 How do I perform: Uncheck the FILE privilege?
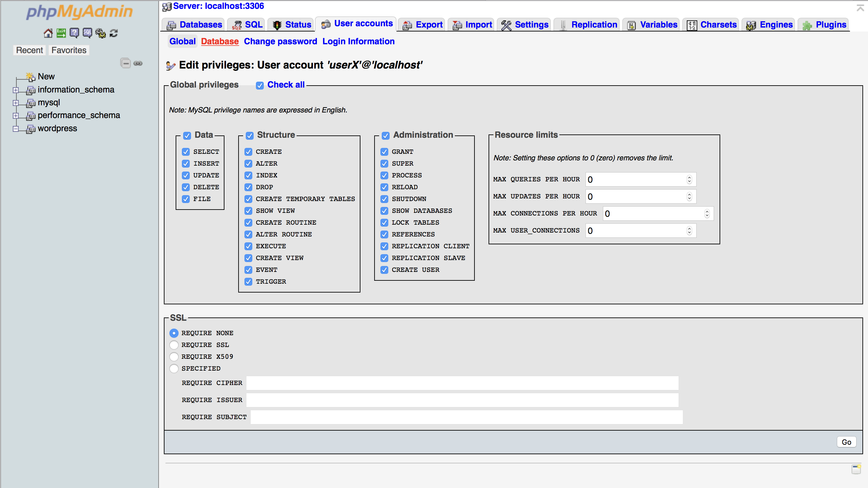click(186, 199)
